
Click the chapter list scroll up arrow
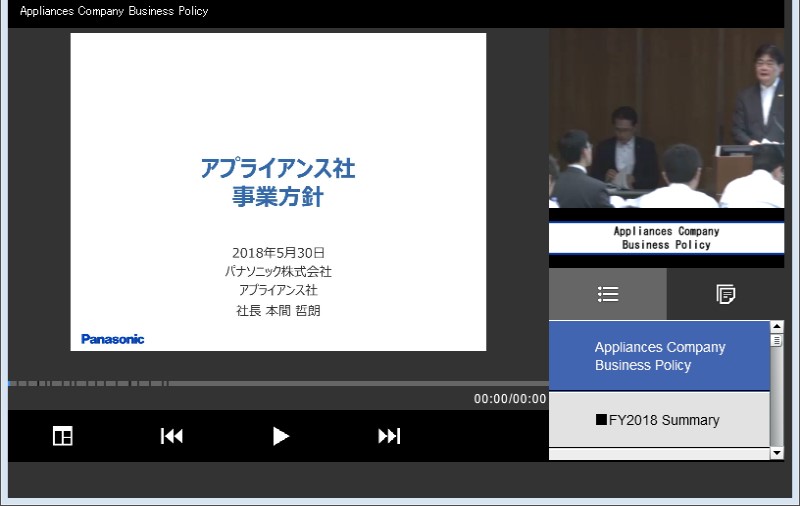777,326
